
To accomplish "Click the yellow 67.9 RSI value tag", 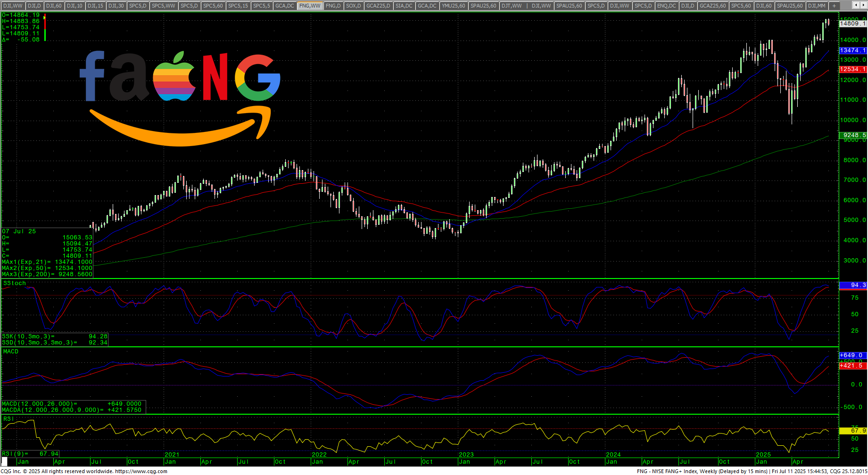I will pos(853,431).
